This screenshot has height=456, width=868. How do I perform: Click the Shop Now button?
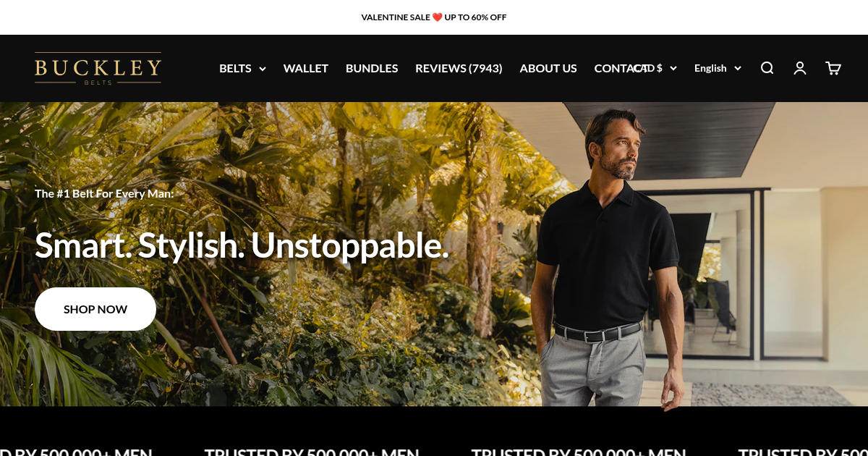point(95,309)
